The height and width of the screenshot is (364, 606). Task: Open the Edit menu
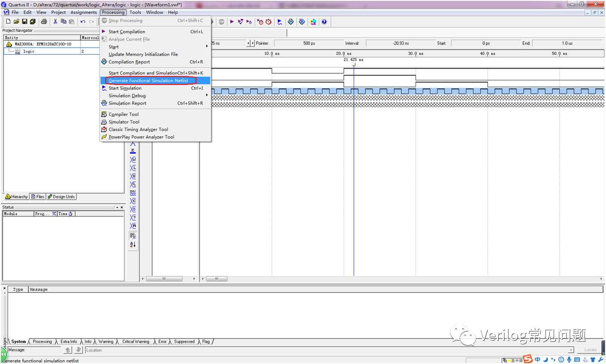tap(28, 12)
